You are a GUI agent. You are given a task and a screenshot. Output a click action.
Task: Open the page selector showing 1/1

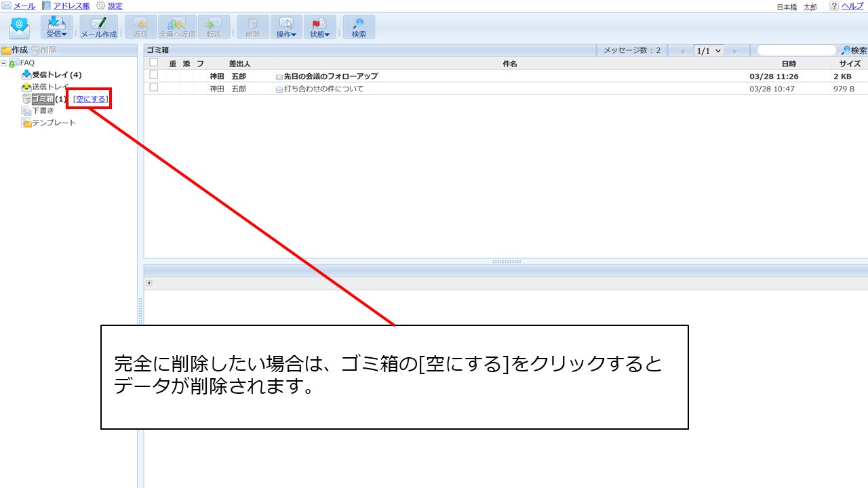point(709,49)
